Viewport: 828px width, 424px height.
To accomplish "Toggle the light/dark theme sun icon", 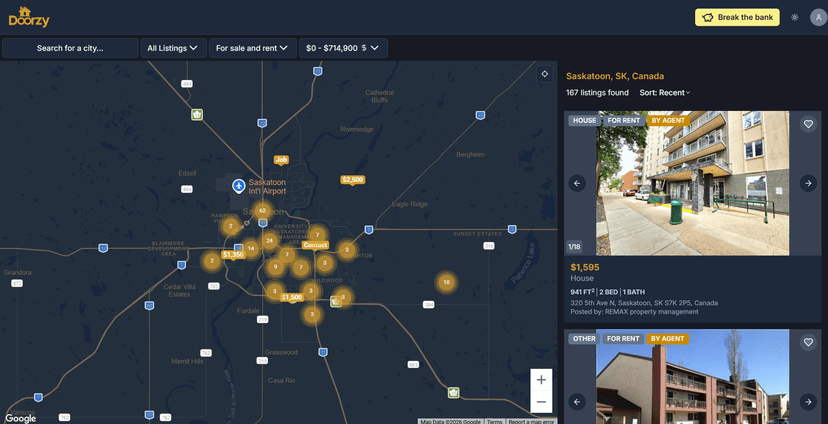I will 794,17.
